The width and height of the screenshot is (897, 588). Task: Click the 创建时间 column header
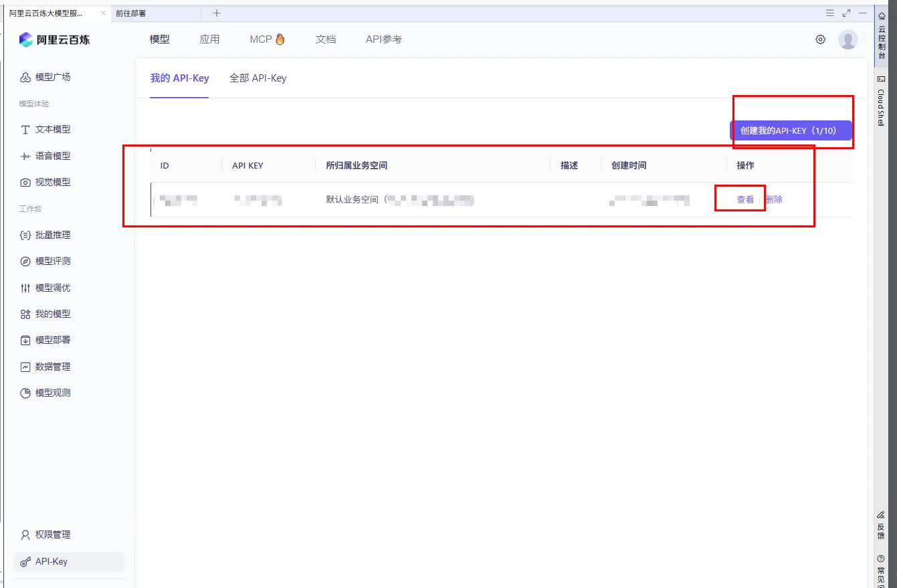[629, 165]
